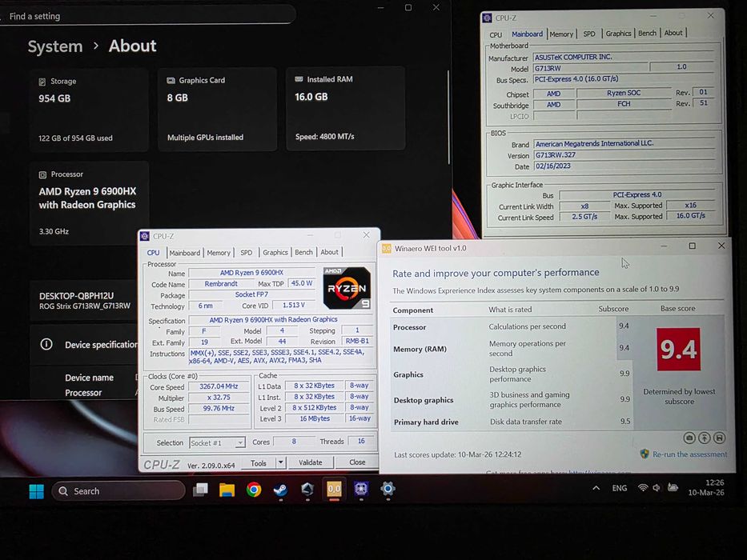Open File Explorer from the taskbar
Viewport: 747px width, 560px height.
click(227, 490)
